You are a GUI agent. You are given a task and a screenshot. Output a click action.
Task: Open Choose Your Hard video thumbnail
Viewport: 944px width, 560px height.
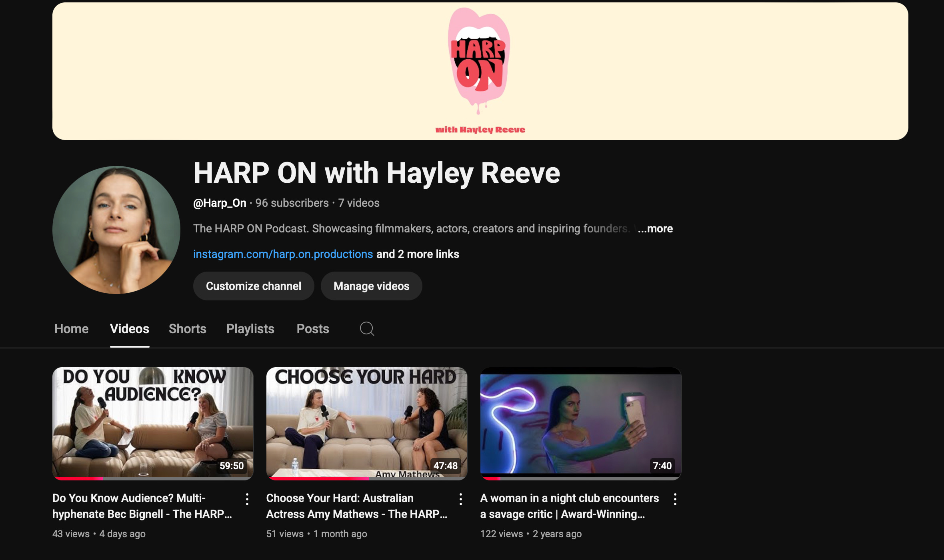click(366, 423)
